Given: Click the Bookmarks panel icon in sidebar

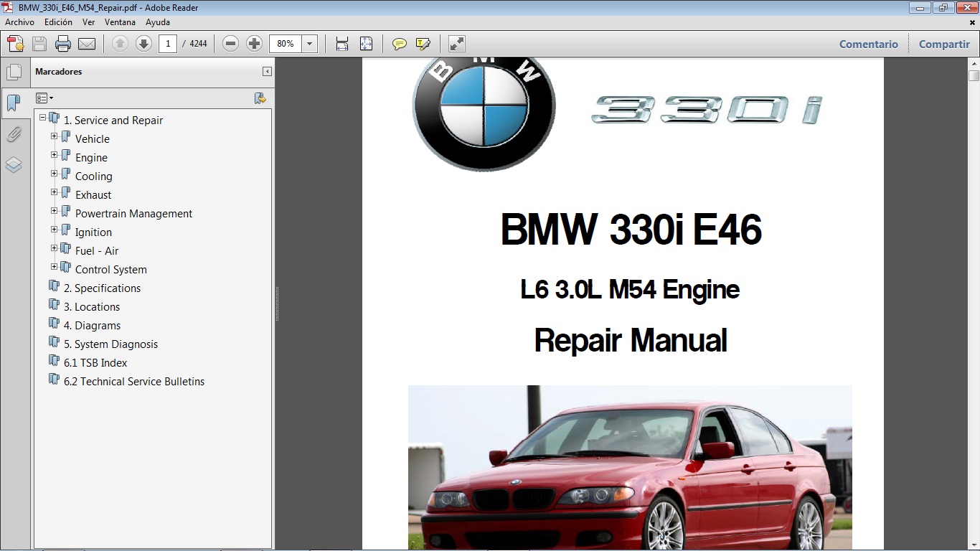Looking at the screenshot, I should point(14,103).
